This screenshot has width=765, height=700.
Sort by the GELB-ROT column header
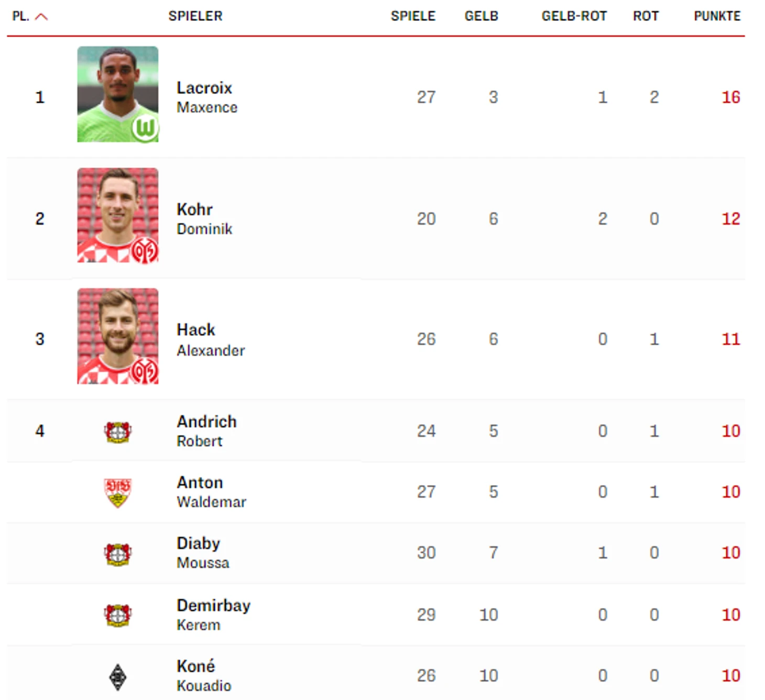click(x=574, y=16)
